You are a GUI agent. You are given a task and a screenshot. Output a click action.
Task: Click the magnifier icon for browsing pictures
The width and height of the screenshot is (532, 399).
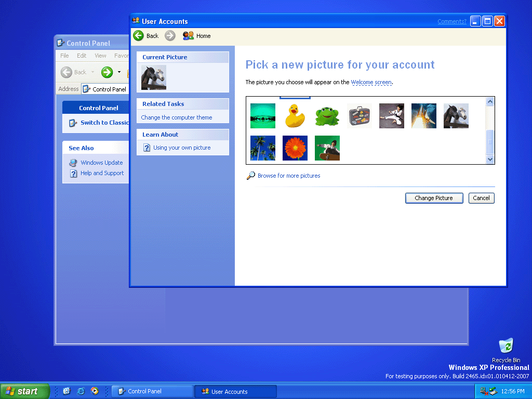tap(251, 176)
